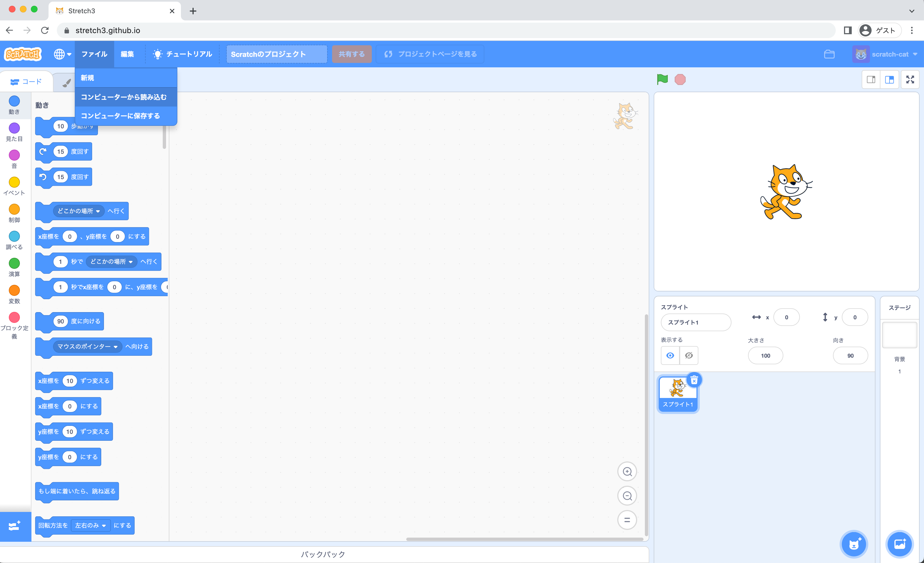Click the sprite name field スプライト1
This screenshot has width=924, height=563.
coord(696,322)
